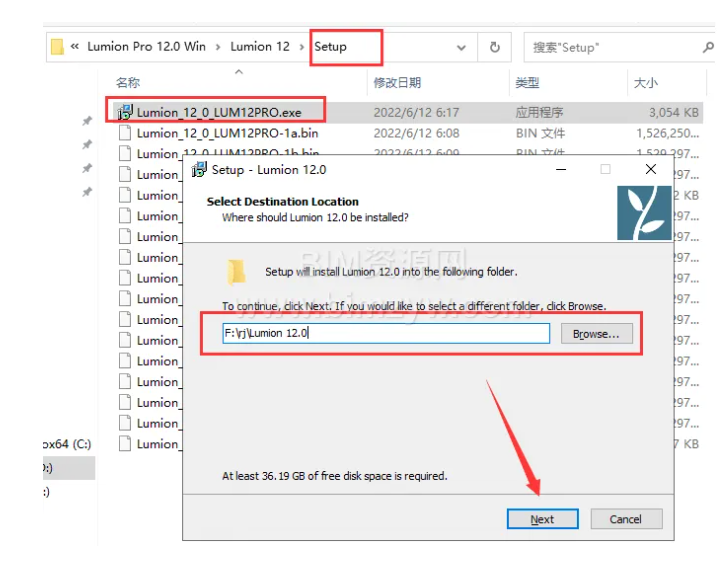The width and height of the screenshot is (717, 569).
Task: Click the destination path field F:\rj\Lumion 12.0
Action: [x=386, y=333]
